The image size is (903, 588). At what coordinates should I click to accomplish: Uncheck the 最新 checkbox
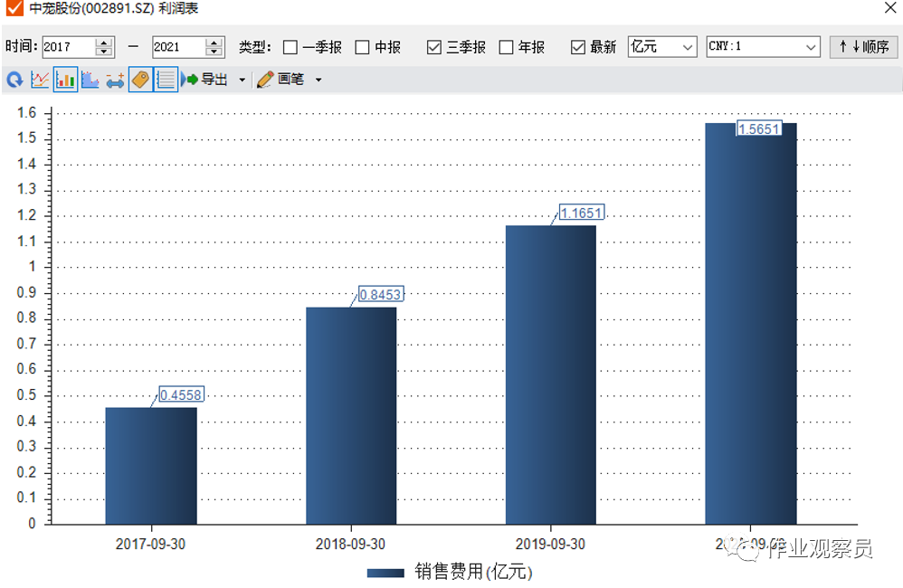point(578,47)
